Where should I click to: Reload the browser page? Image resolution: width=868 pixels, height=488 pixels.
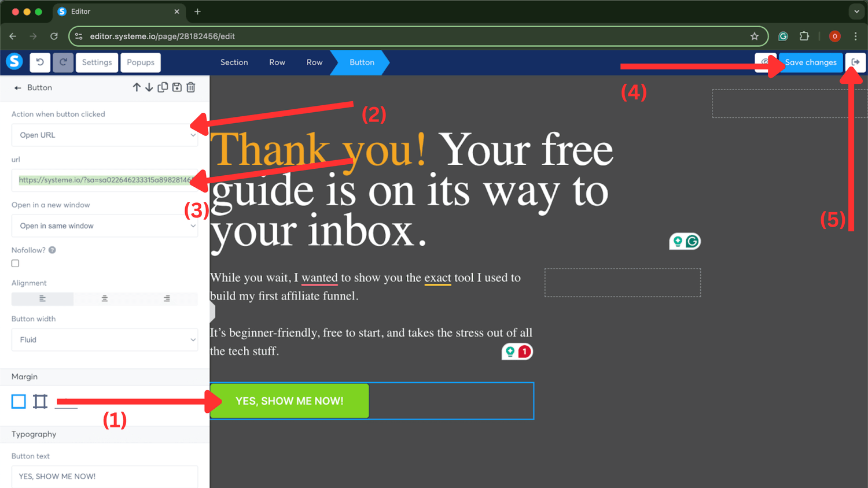(54, 36)
